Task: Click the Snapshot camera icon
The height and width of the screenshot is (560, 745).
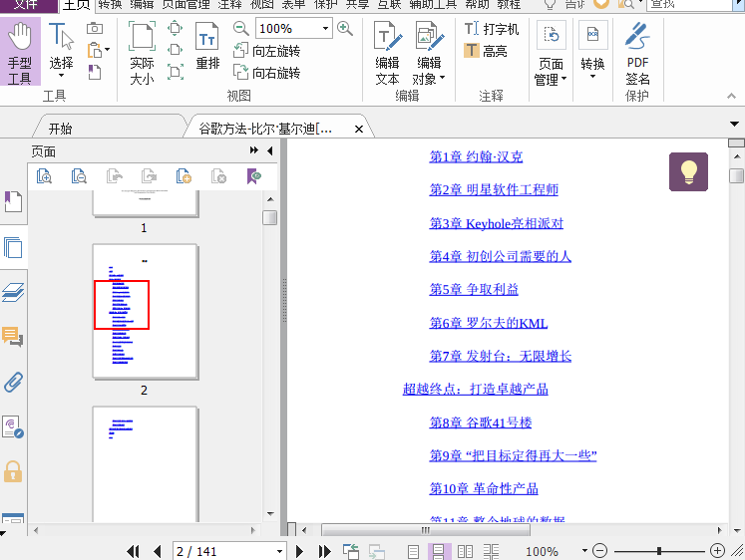Action: [x=95, y=29]
